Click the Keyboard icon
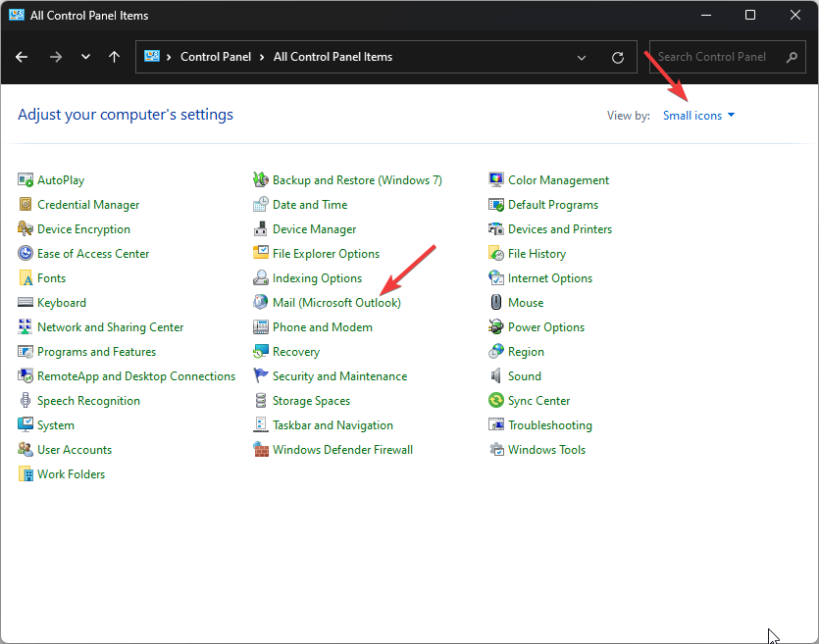The height and width of the screenshot is (644, 819). click(x=26, y=303)
